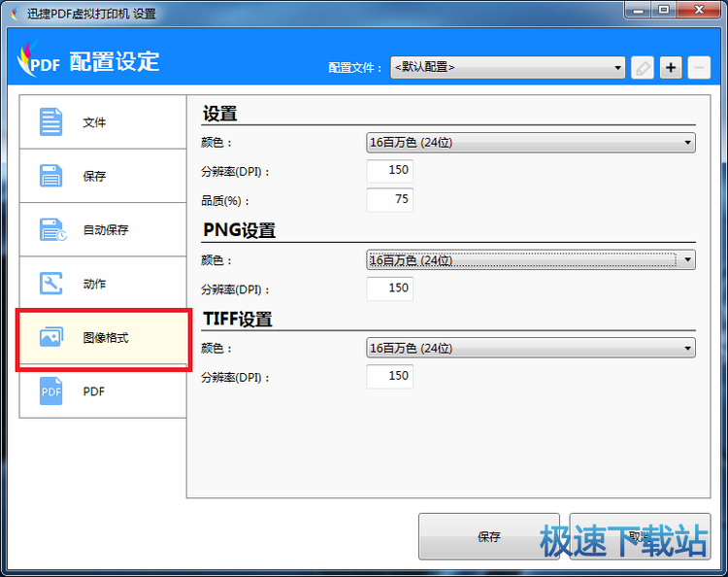
Task: Click the PNG设置 section heading
Action: click(x=239, y=230)
